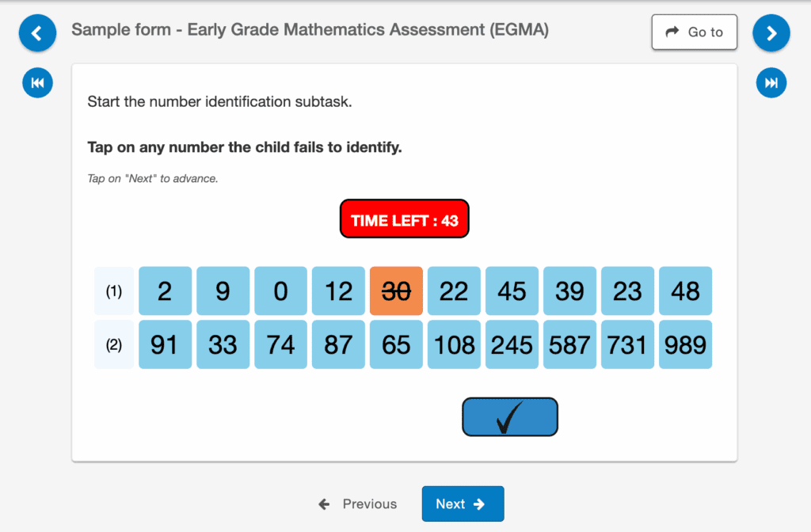Tap the number 587 tile
The height and width of the screenshot is (532, 811).
click(x=569, y=344)
